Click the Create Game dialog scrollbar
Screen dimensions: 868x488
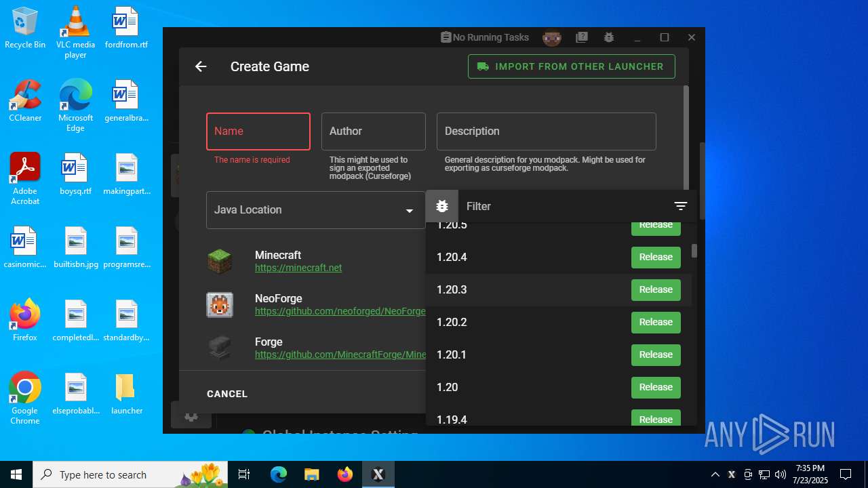pyautogui.click(x=686, y=139)
